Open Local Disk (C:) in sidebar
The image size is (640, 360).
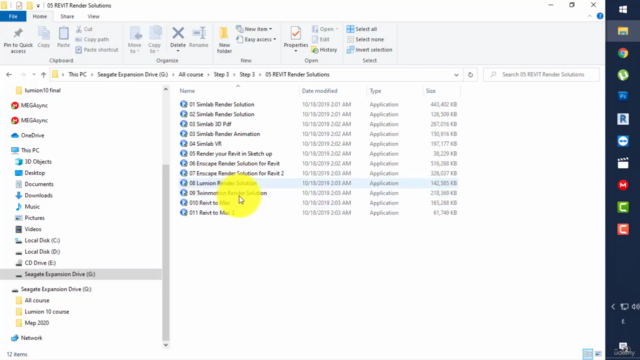(x=42, y=240)
